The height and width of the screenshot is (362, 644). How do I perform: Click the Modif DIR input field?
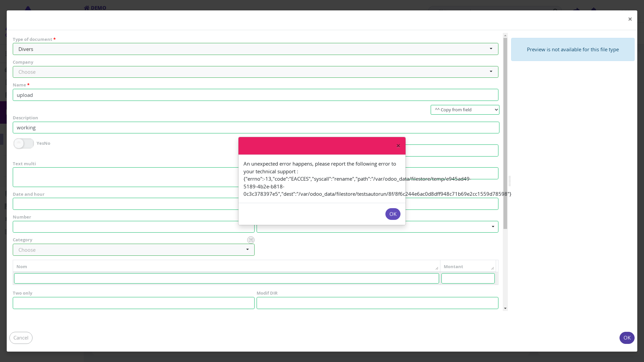click(377, 303)
